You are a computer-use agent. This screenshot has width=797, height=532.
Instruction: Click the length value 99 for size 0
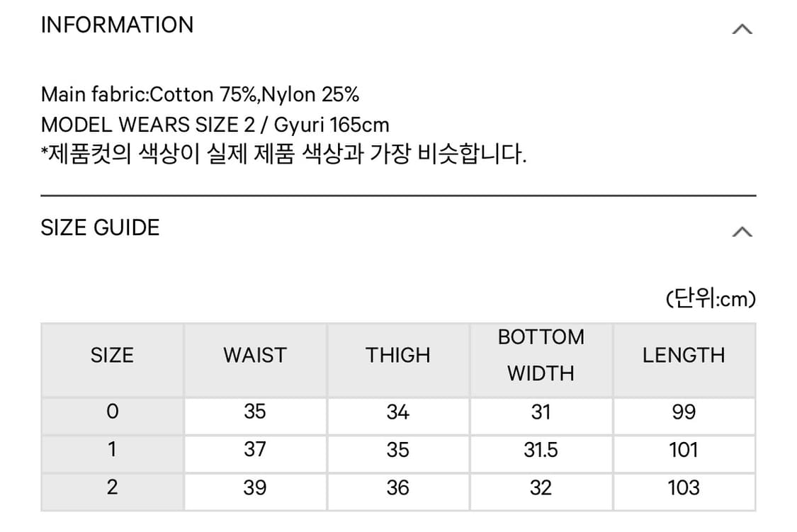pyautogui.click(x=684, y=412)
